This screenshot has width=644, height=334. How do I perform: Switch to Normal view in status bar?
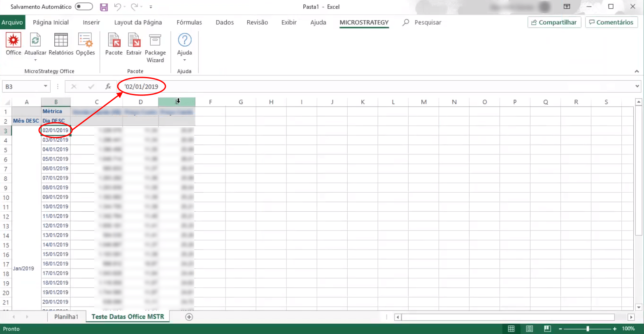click(x=511, y=329)
